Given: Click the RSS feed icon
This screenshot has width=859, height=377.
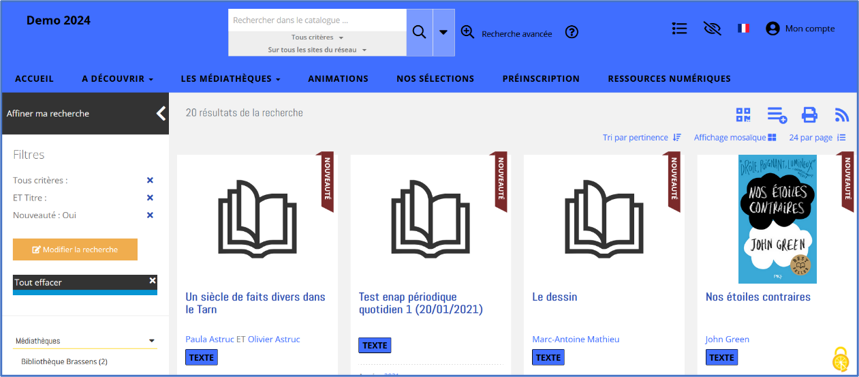Looking at the screenshot, I should point(841,115).
